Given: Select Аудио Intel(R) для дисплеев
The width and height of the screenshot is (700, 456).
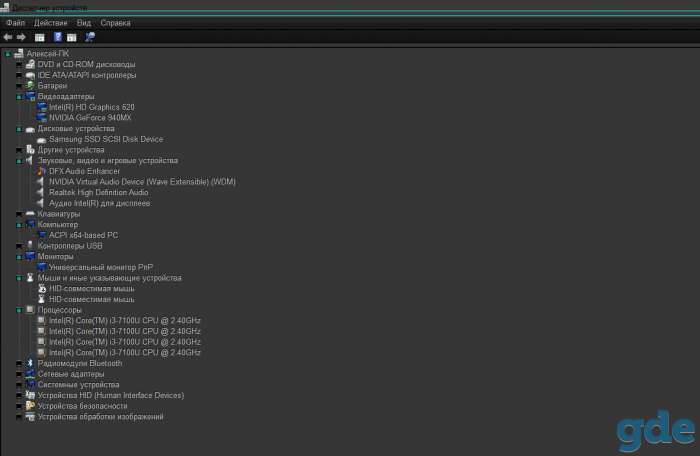Looking at the screenshot, I should tap(100, 203).
